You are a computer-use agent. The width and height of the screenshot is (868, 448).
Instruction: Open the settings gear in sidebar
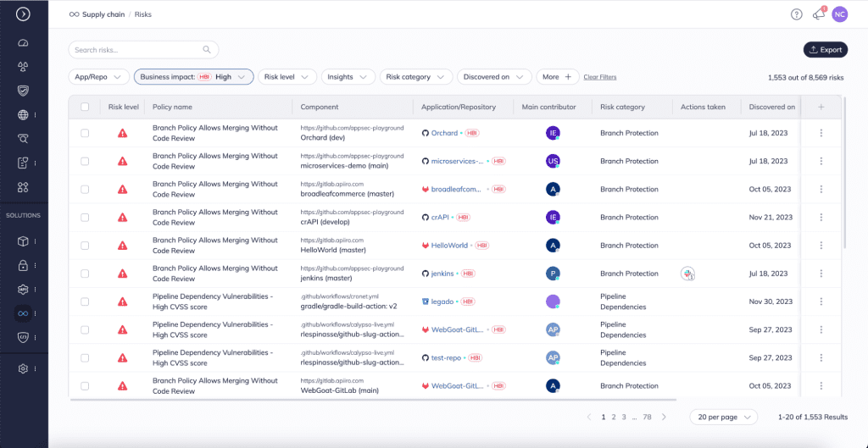click(x=23, y=368)
